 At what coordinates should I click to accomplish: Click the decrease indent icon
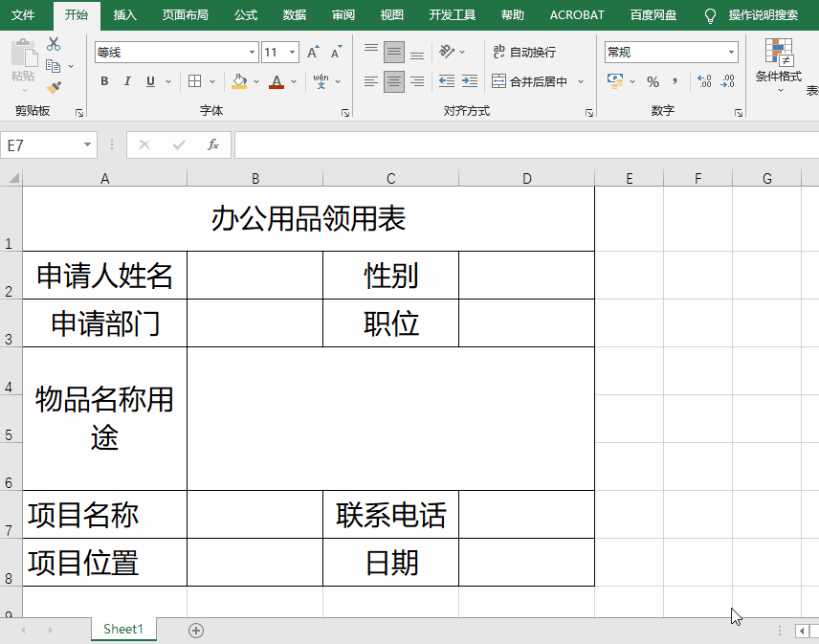447,81
